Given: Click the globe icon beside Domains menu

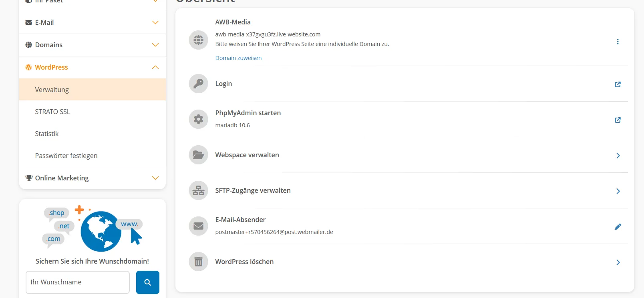Looking at the screenshot, I should click(x=29, y=45).
